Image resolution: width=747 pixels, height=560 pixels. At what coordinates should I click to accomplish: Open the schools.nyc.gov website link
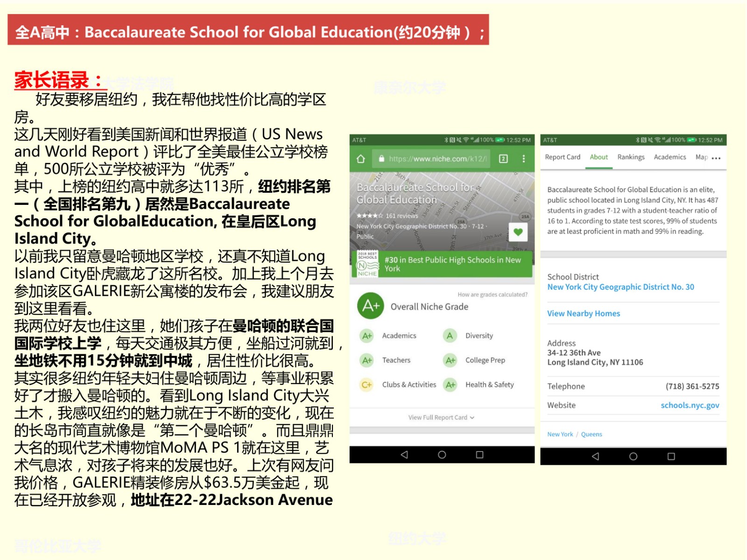tap(690, 406)
